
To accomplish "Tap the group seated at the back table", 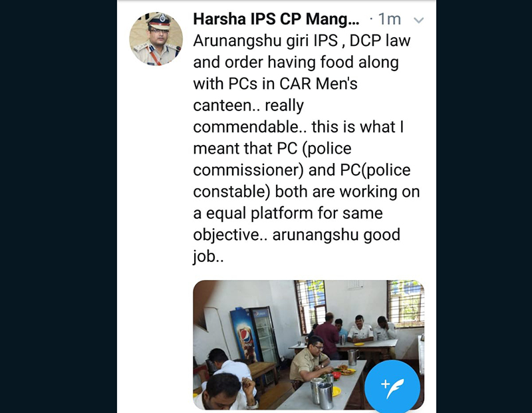I will coord(352,329).
